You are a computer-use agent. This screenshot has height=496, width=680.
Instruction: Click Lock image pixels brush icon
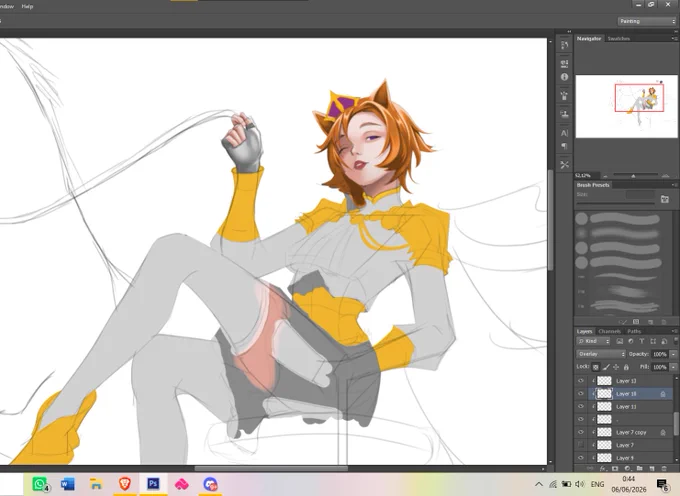606,367
